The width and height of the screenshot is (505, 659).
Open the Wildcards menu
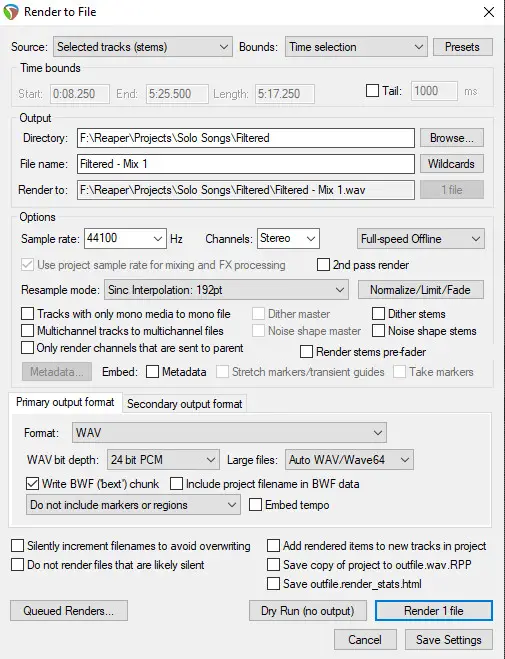pyautogui.click(x=452, y=163)
